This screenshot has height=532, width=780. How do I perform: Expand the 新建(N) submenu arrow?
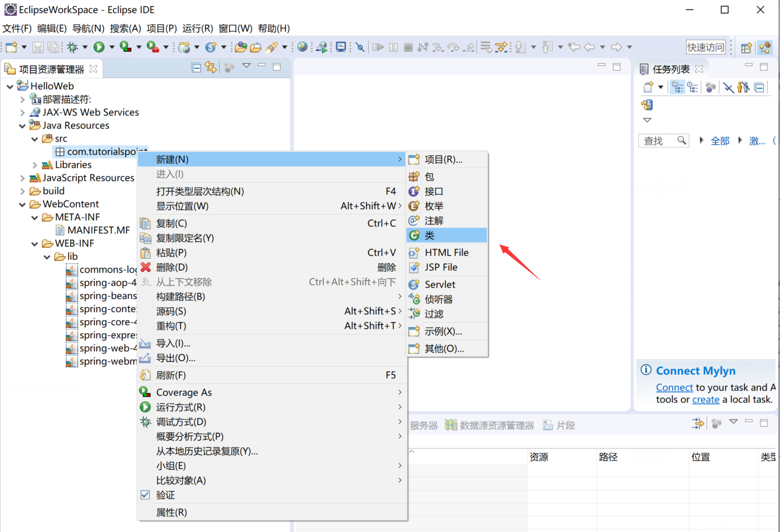399,159
